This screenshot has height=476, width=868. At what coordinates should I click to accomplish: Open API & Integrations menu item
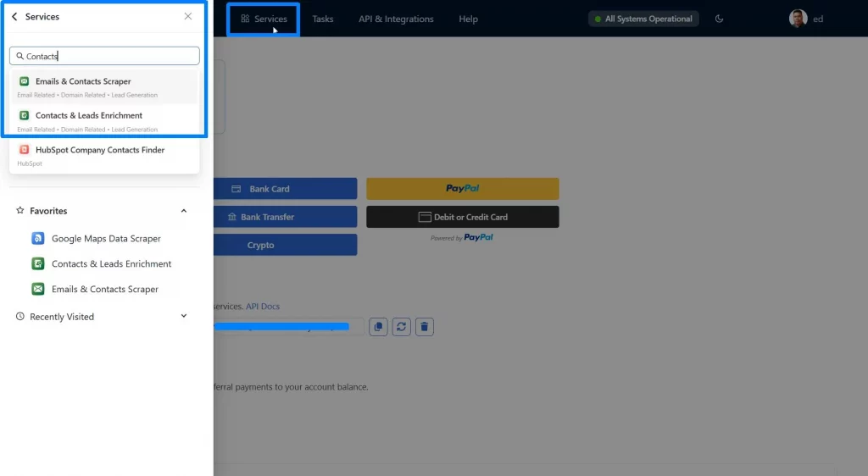(x=396, y=19)
